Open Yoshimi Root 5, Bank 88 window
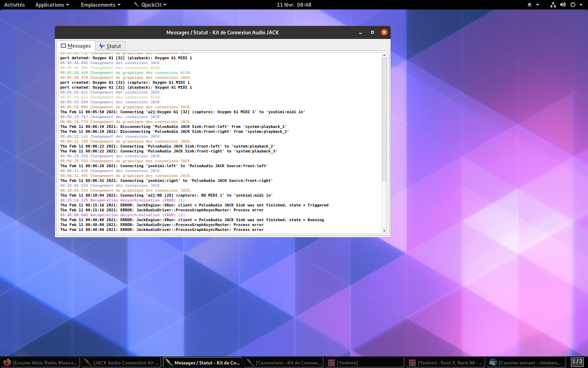The image size is (588, 368). [446, 363]
